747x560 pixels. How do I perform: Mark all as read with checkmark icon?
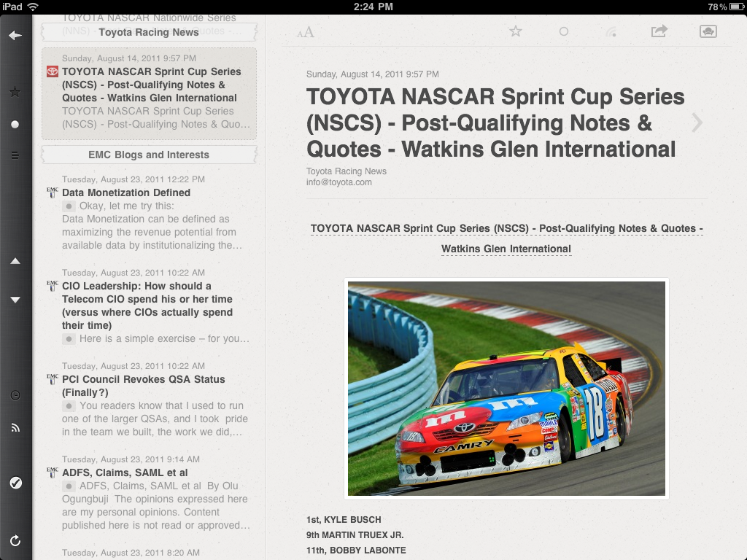(x=15, y=483)
